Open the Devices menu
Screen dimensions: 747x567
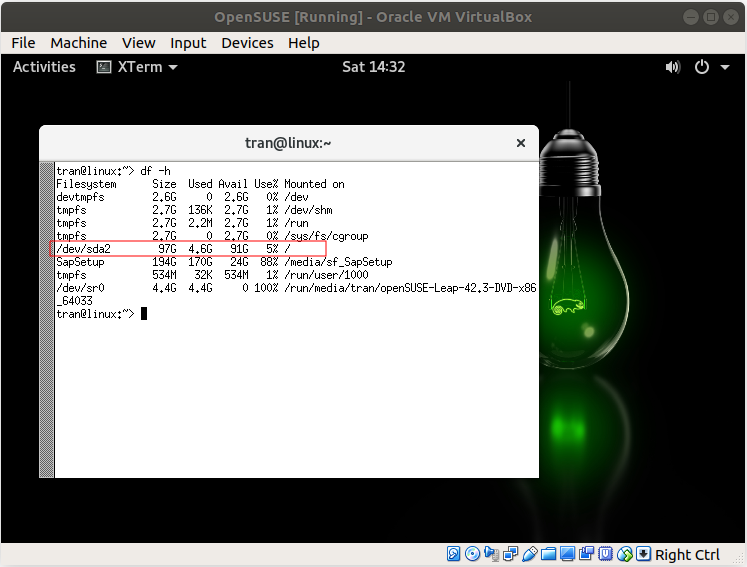click(247, 43)
